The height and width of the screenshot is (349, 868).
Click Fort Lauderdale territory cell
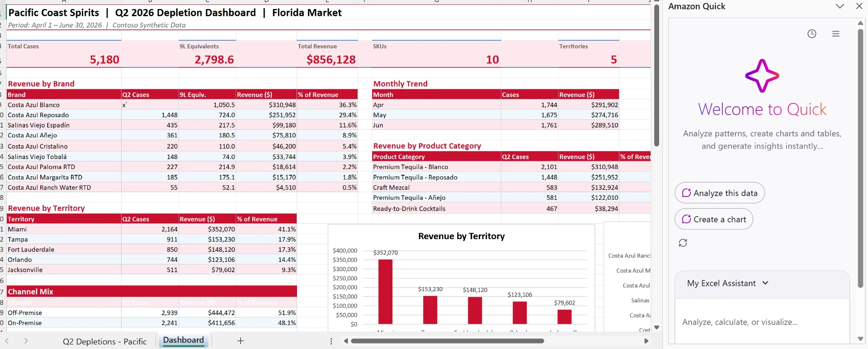[x=64, y=250]
